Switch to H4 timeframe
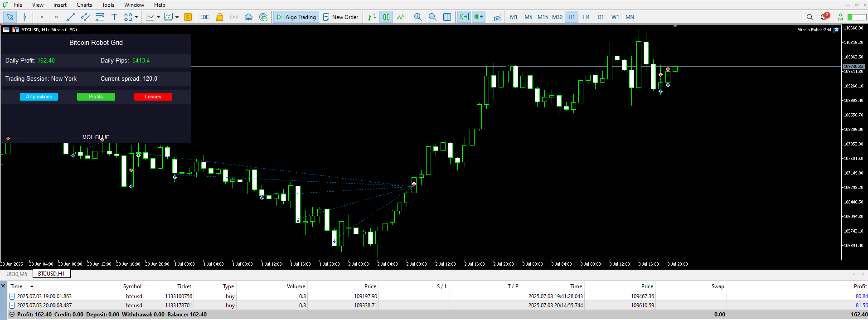Image resolution: width=868 pixels, height=320 pixels. pos(586,17)
